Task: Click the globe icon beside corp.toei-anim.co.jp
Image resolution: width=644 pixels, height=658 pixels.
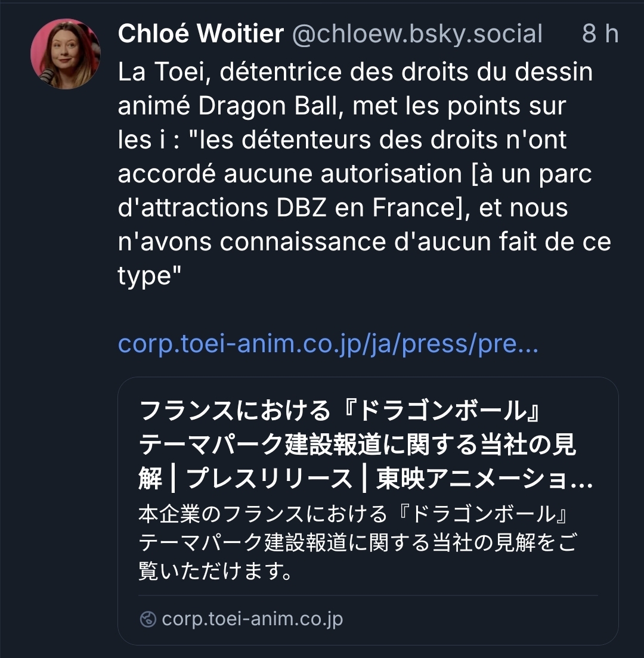Action: (148, 619)
